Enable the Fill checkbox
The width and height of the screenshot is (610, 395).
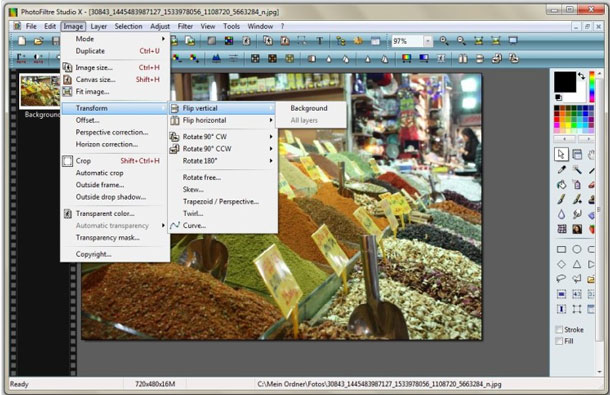[559, 341]
